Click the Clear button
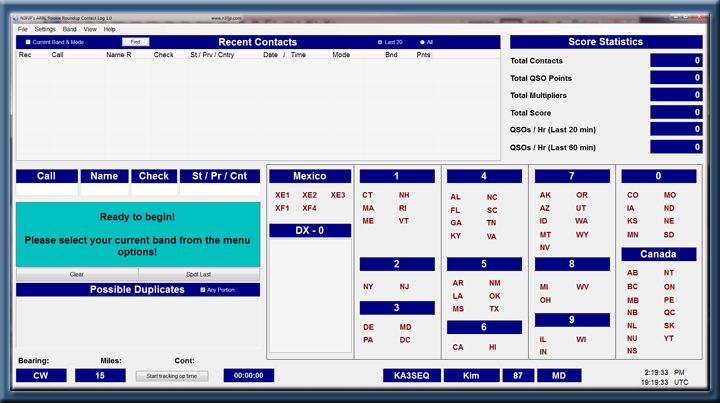This screenshot has width=720, height=403. (76, 274)
